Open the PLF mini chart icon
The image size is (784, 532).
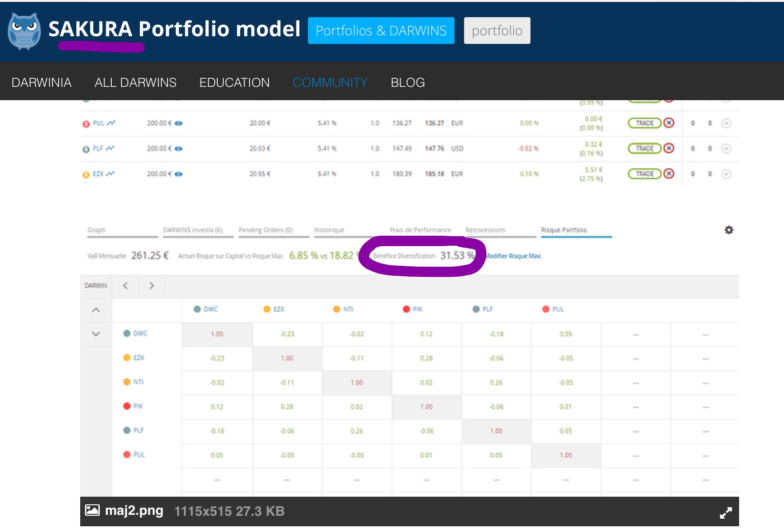tap(110, 148)
